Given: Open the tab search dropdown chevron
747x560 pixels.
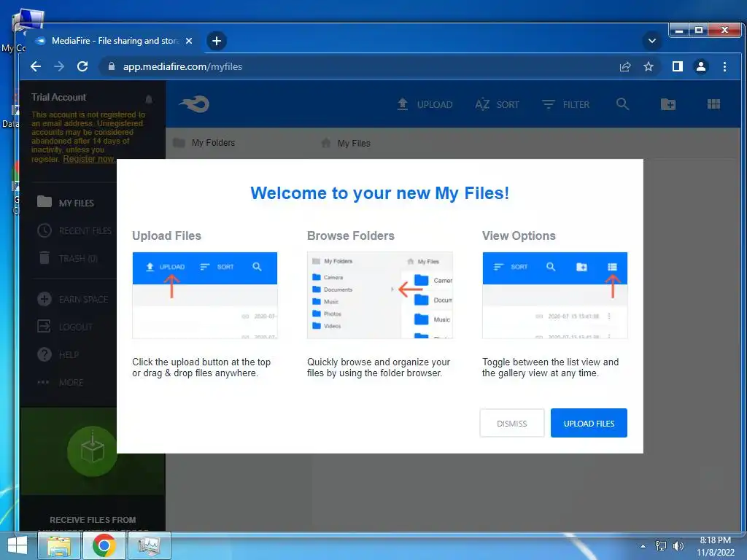Looking at the screenshot, I should point(652,41).
